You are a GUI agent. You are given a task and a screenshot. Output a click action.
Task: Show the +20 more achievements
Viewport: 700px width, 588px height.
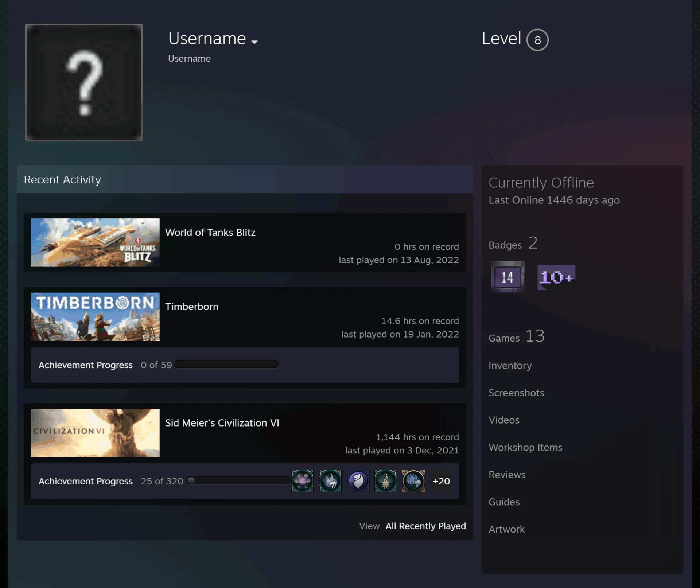click(441, 481)
